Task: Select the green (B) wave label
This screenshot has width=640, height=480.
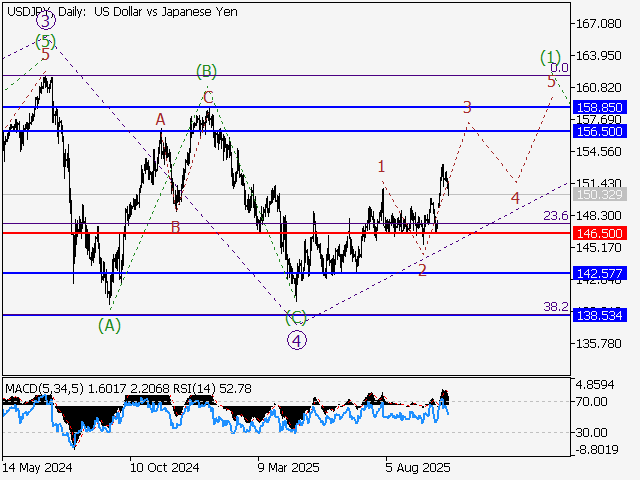Action: point(206,71)
